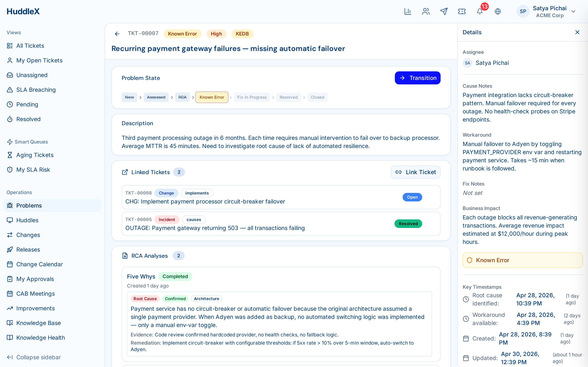Close the Details panel

pyautogui.click(x=577, y=32)
